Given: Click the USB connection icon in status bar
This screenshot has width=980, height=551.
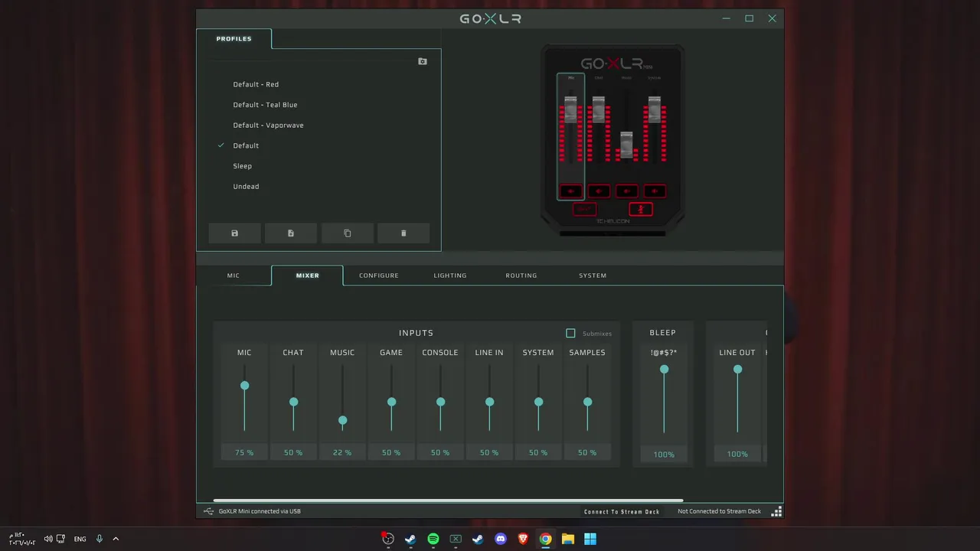Looking at the screenshot, I should point(209,511).
